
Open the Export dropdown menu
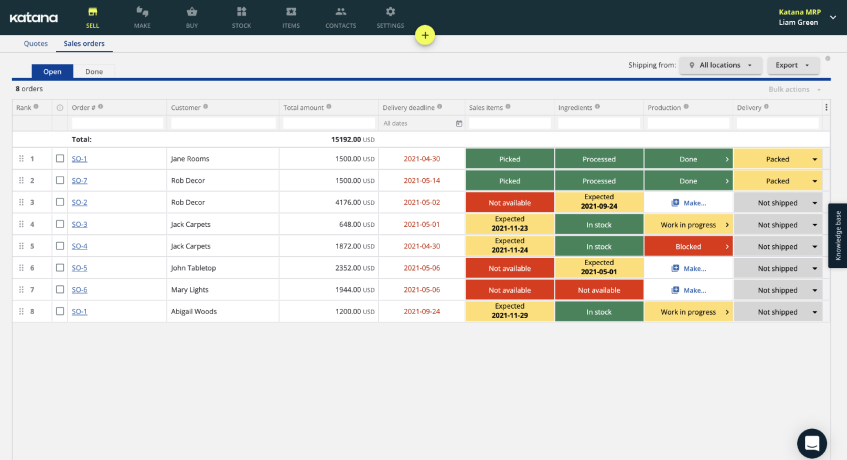click(793, 65)
